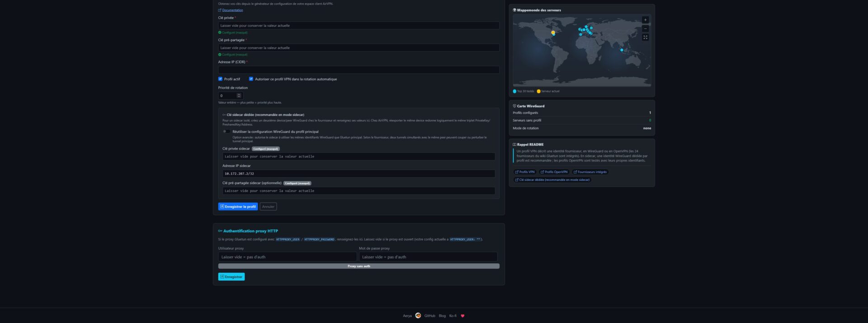Open the Fournisseurs intégrés README link
868x323 pixels.
pos(590,172)
